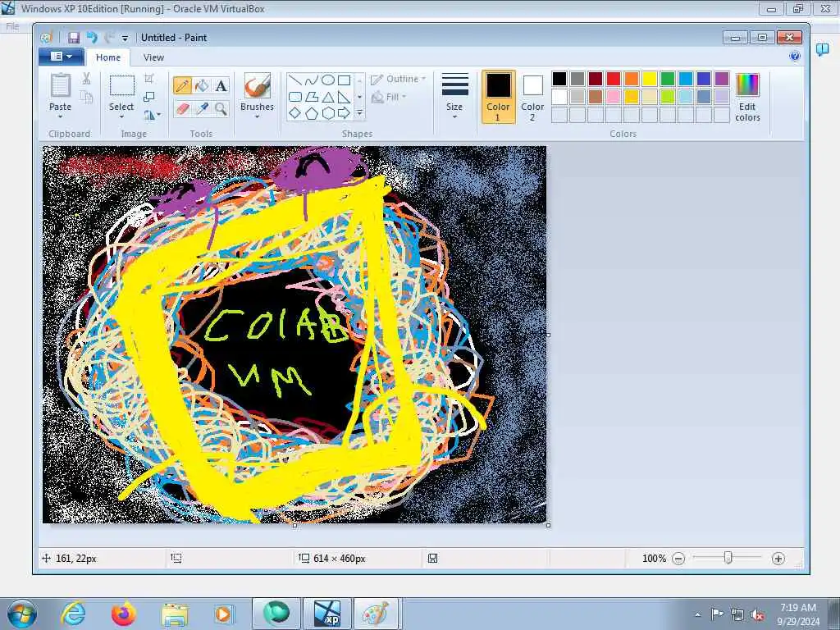The height and width of the screenshot is (630, 840).
Task: Open the Rotate or flip dropdown
Action: [152, 115]
